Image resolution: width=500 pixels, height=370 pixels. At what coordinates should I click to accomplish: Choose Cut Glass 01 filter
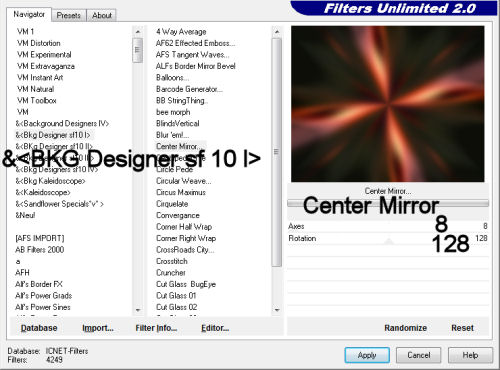(176, 296)
